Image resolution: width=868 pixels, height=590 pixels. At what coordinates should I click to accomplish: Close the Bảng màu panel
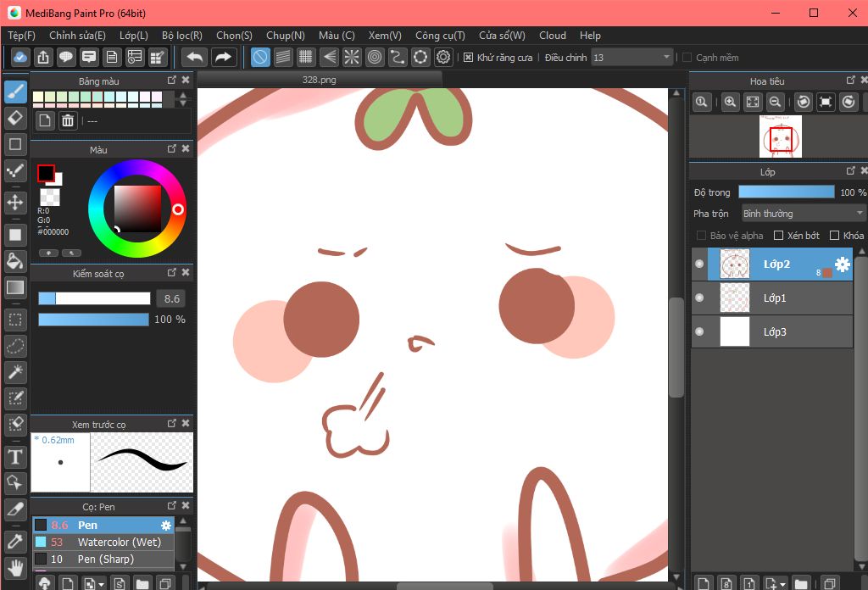(x=186, y=81)
